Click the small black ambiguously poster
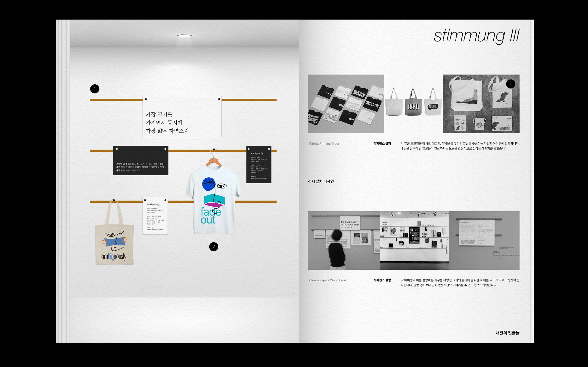 [x=259, y=165]
